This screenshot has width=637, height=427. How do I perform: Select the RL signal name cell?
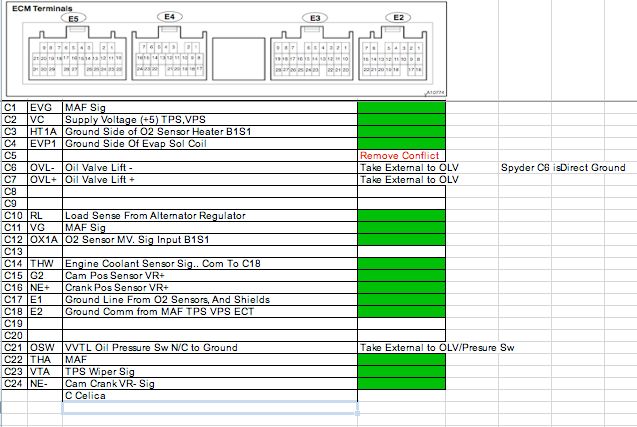tap(45, 215)
